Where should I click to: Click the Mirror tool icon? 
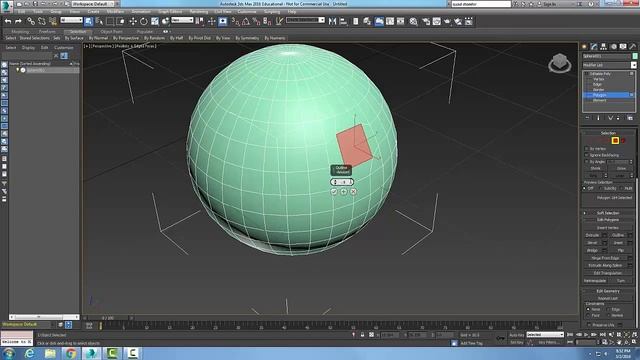click(x=333, y=21)
